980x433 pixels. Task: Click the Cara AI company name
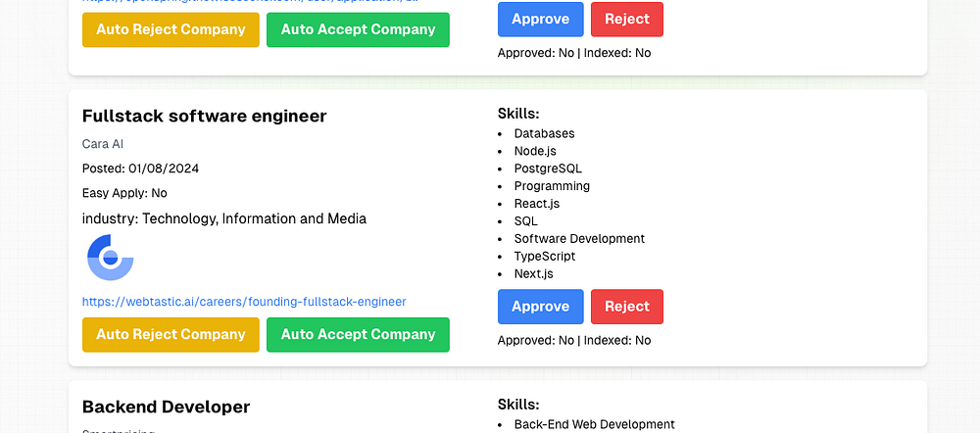pos(103,144)
